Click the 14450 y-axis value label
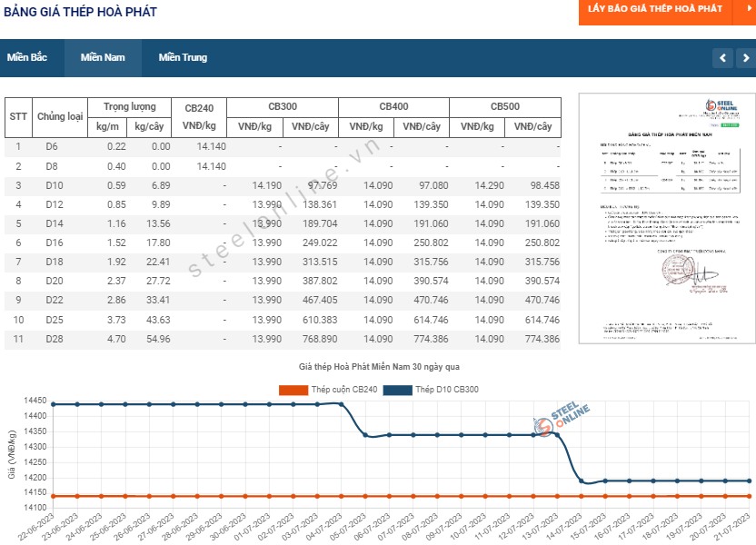 pyautogui.click(x=35, y=401)
